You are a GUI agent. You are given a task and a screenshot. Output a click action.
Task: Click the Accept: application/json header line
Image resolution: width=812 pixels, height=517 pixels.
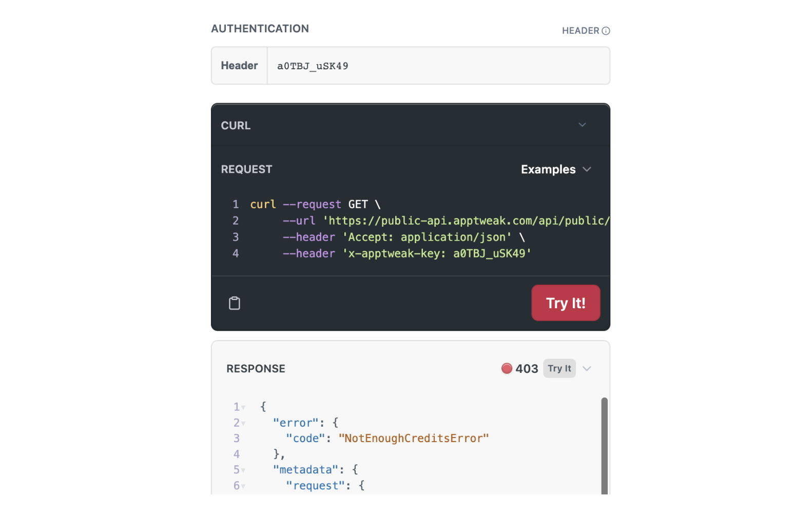[x=403, y=237]
